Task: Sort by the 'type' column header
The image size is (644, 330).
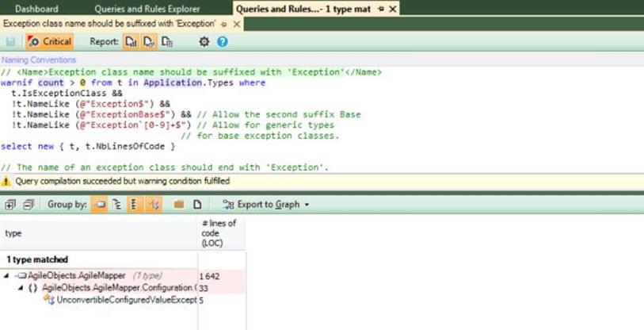Action: coord(98,233)
